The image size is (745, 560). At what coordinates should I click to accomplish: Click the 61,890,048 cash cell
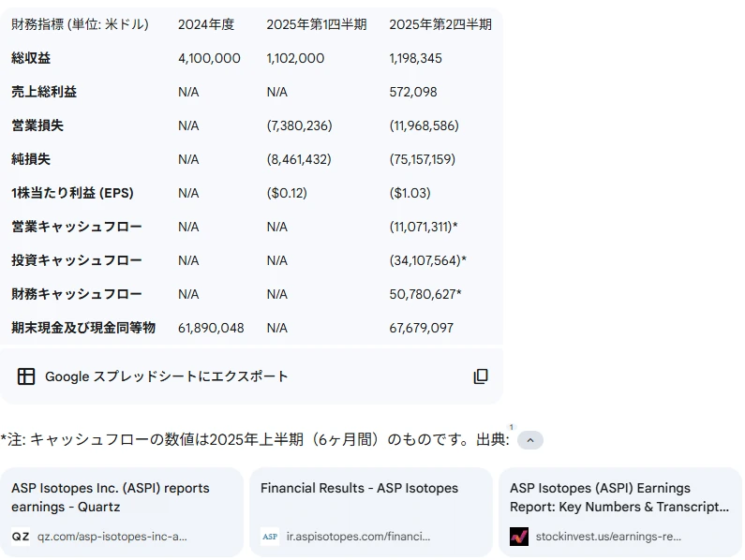point(211,328)
